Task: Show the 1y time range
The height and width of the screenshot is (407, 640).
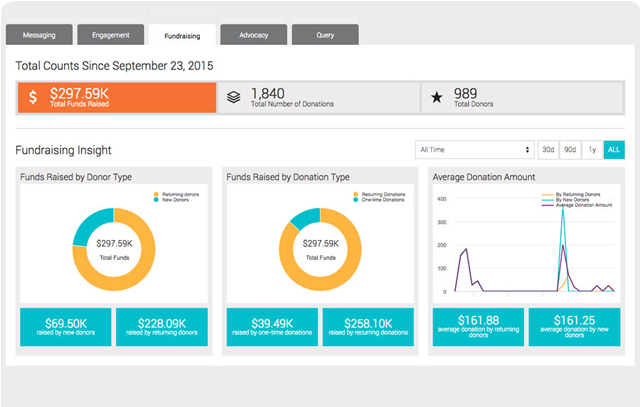Action: tap(592, 150)
